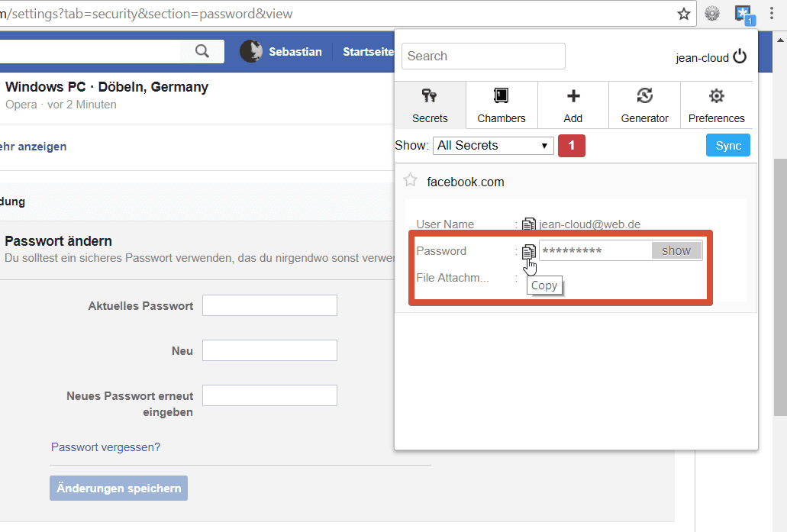This screenshot has height=532, width=787.
Task: Click the Aktuelles Passwort input field
Action: [269, 305]
